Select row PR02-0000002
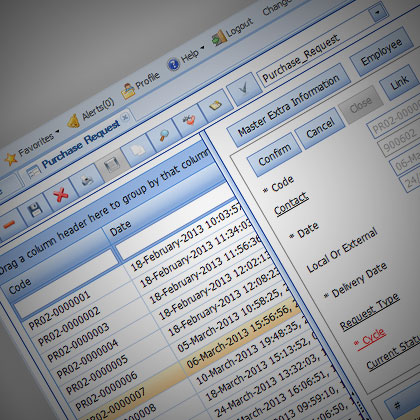Screen dimensions: 420x420 pyautogui.click(x=68, y=326)
